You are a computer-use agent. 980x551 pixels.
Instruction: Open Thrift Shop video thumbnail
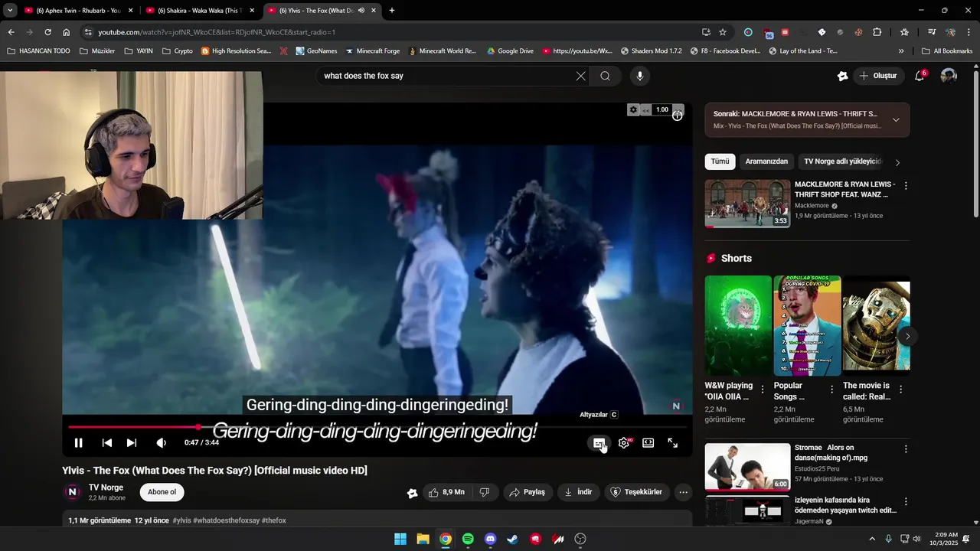pyautogui.click(x=747, y=204)
